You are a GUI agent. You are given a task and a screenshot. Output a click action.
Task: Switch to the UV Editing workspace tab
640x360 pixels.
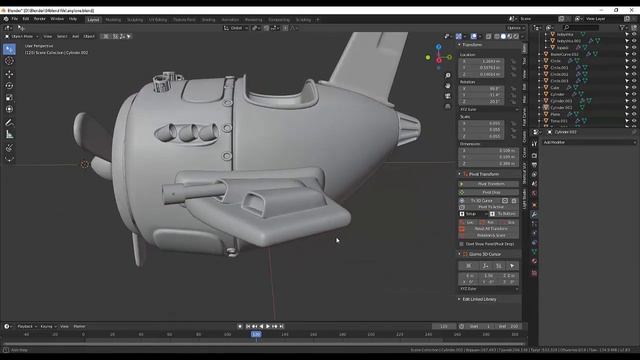[x=158, y=20]
